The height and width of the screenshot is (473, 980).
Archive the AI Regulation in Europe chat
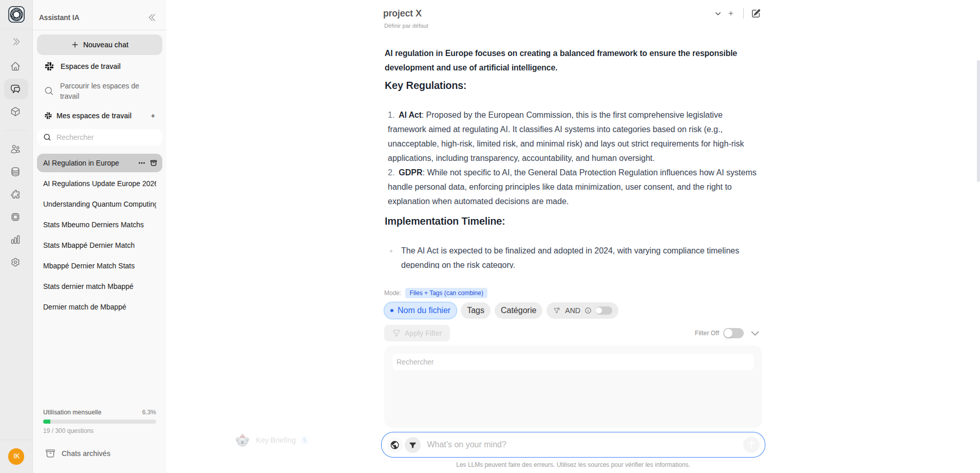pos(153,163)
